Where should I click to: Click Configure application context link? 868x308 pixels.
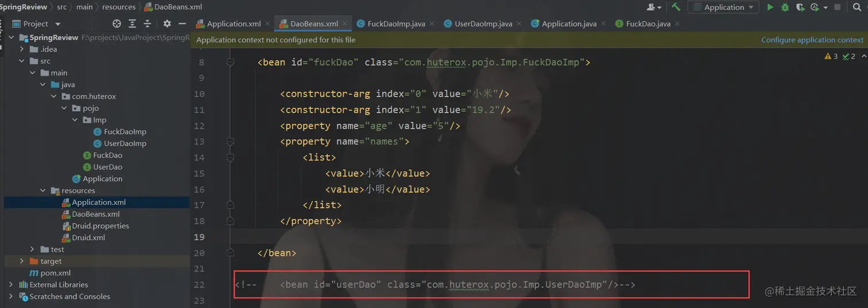[x=812, y=40]
